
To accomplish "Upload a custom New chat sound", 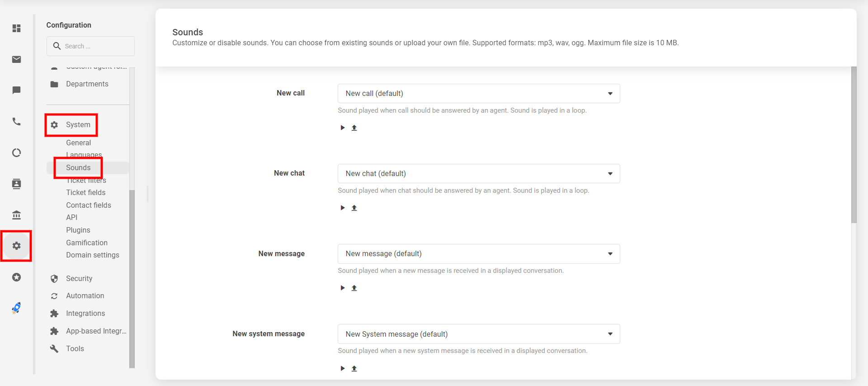I will (354, 208).
